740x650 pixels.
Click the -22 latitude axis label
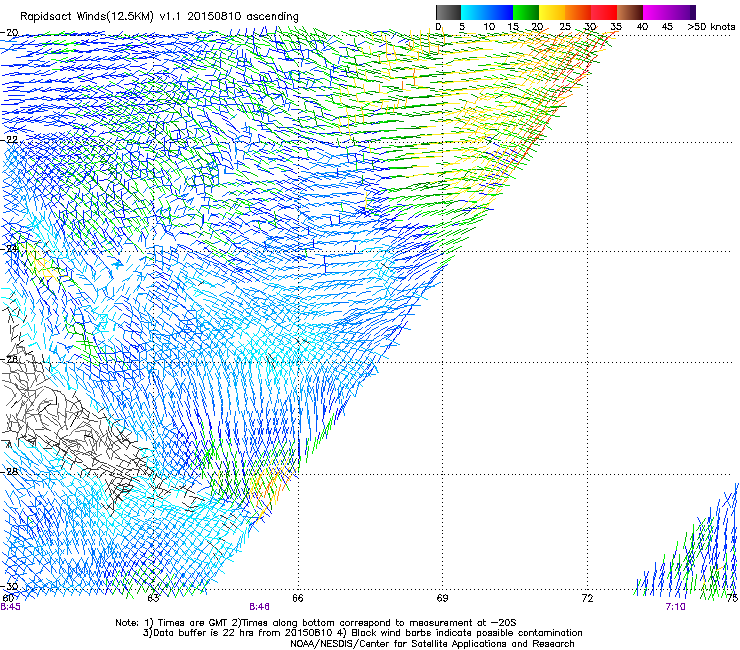[x=9, y=140]
